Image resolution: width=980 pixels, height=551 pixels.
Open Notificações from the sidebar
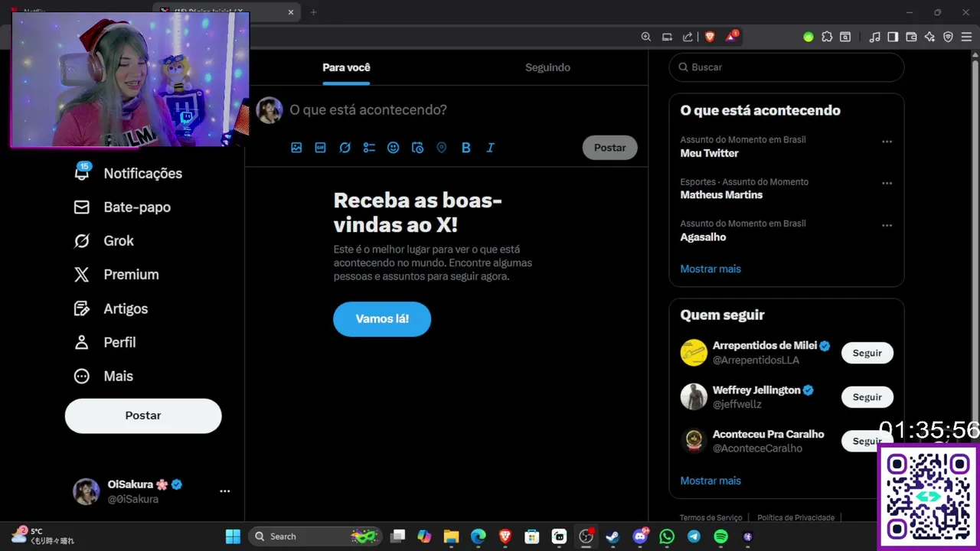128,173
